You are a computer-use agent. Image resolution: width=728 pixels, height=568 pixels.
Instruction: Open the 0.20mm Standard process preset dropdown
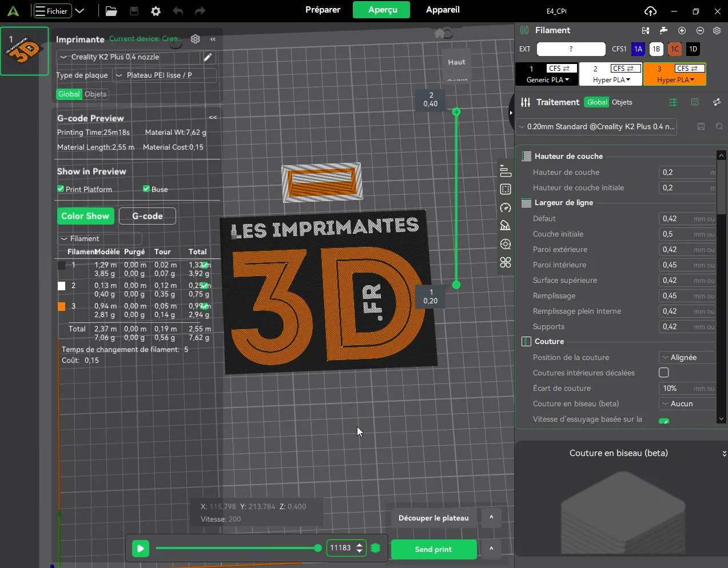(596, 127)
